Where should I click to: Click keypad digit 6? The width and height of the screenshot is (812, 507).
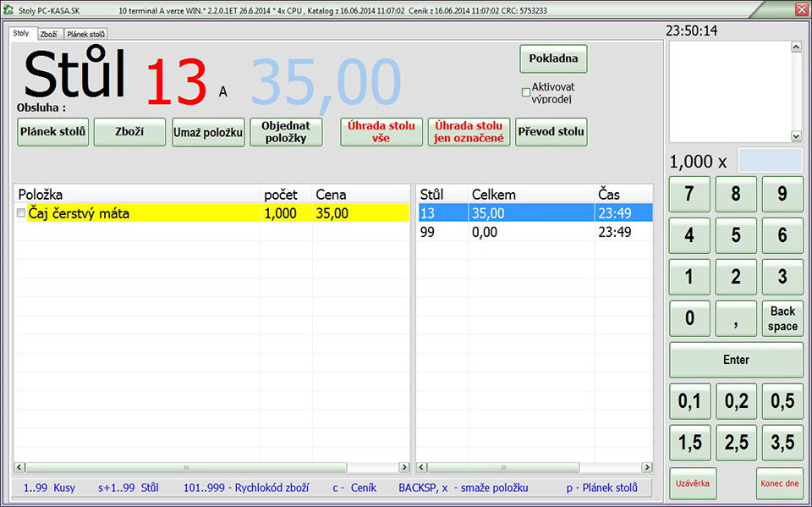tap(782, 235)
